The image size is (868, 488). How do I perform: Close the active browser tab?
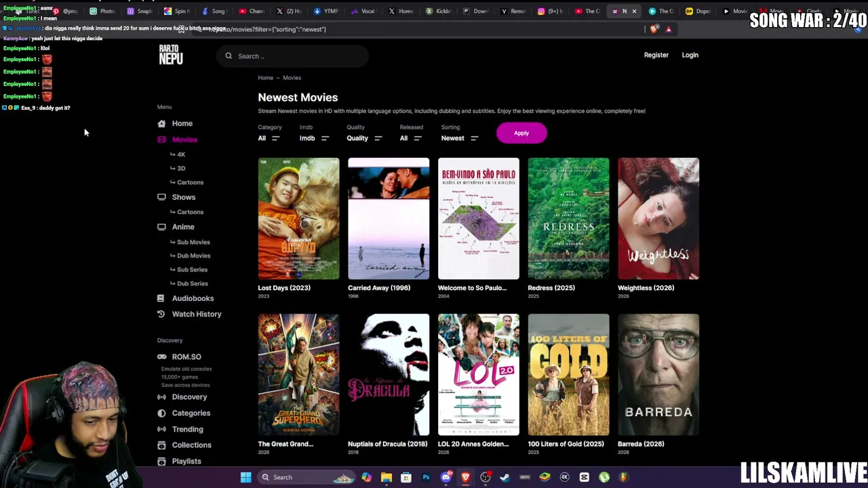634,11
